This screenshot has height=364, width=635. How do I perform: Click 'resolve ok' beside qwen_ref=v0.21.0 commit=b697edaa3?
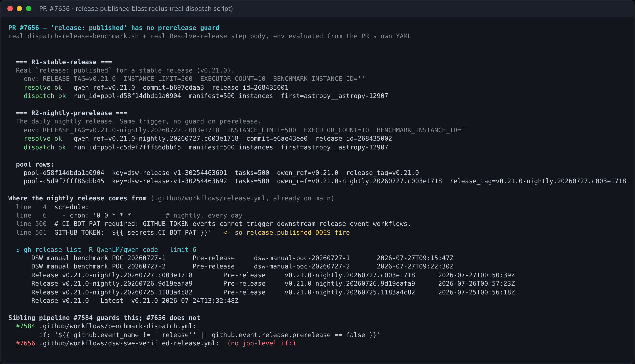pos(43,88)
